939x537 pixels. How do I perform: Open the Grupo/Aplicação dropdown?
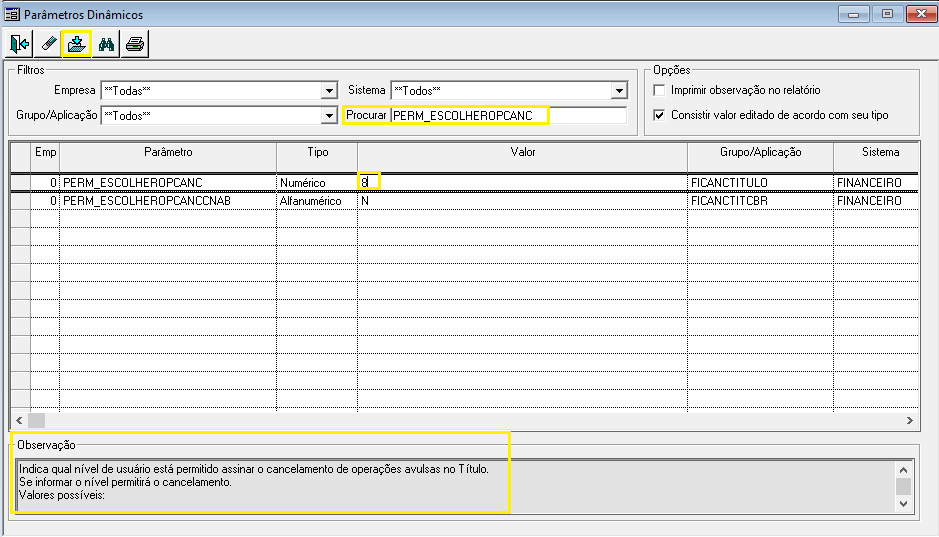click(329, 116)
